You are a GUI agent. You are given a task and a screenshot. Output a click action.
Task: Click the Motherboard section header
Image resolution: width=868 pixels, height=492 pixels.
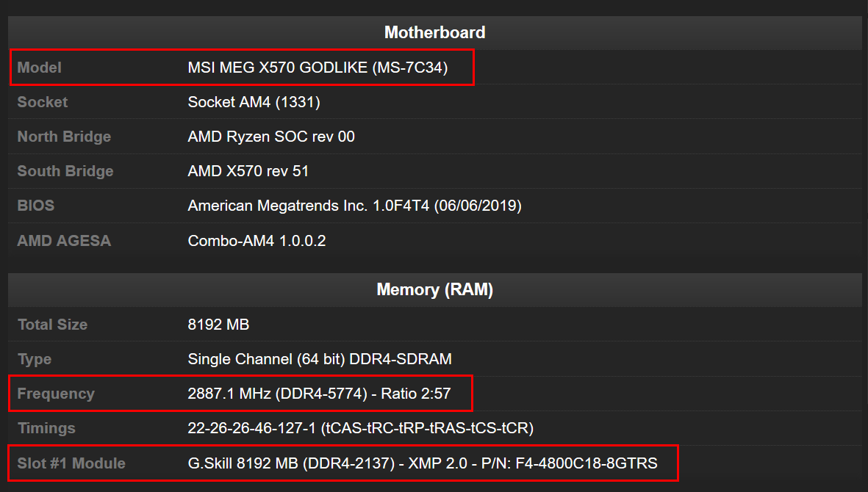point(434,32)
